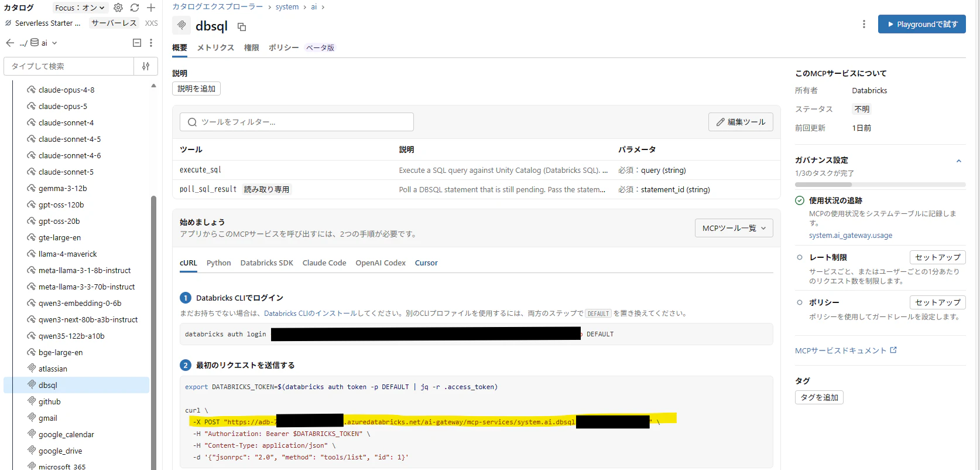
Task: Select claude-sonnet-4-5 in the catalog tree
Action: click(x=70, y=139)
